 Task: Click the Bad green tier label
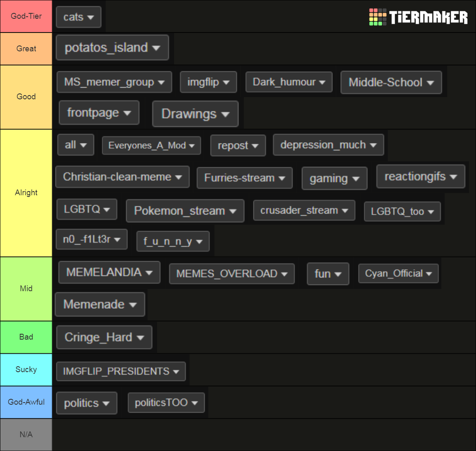click(26, 337)
